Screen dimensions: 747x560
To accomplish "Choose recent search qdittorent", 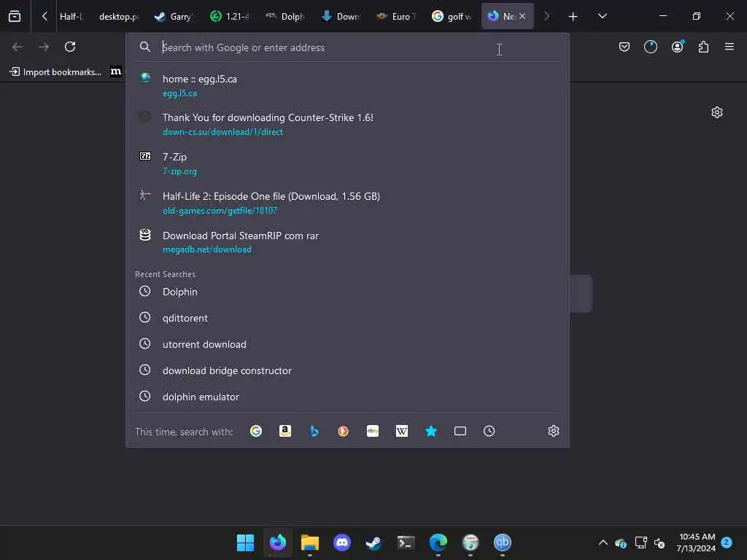I will point(348,318).
